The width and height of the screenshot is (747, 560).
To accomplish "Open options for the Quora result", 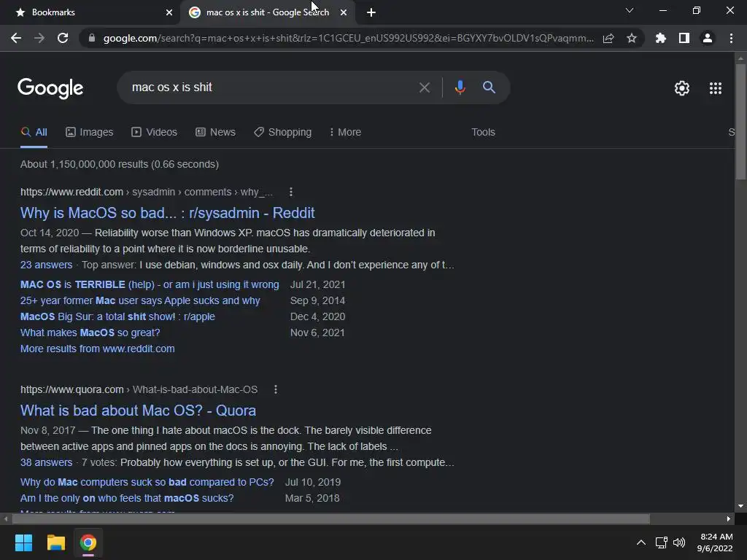I will [x=275, y=389].
